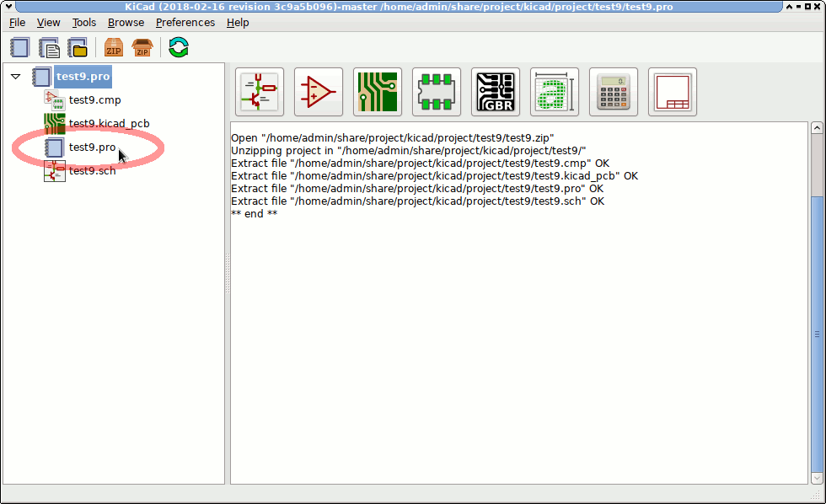This screenshot has width=826, height=504.
Task: Open the footprint editor tool
Action: (x=436, y=92)
